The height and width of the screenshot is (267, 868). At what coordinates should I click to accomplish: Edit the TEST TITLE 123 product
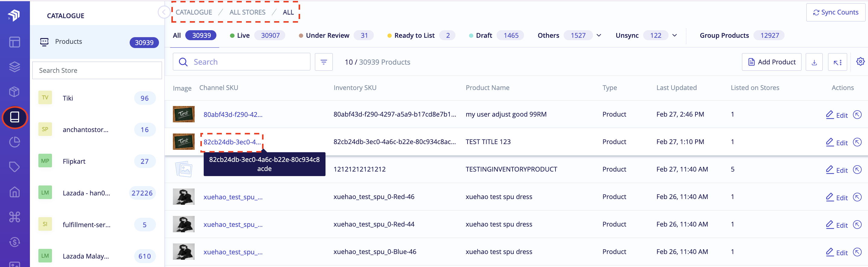tap(837, 143)
